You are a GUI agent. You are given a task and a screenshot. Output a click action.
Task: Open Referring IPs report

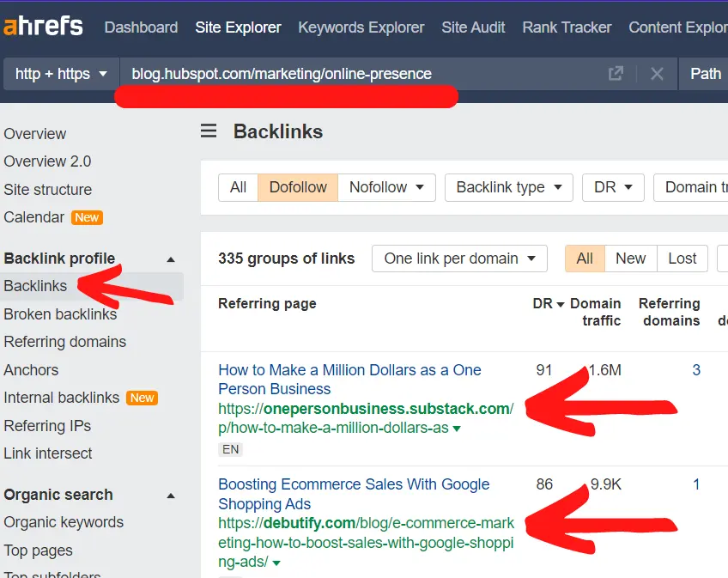click(x=47, y=426)
